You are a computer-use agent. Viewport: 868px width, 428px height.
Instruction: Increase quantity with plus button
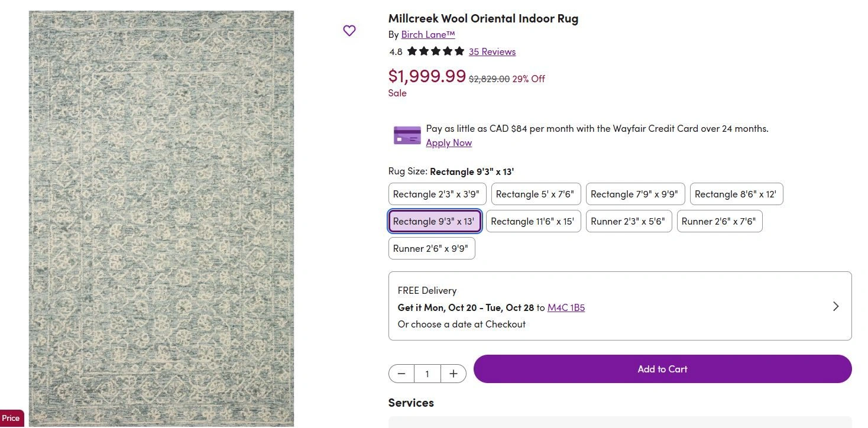[454, 374]
